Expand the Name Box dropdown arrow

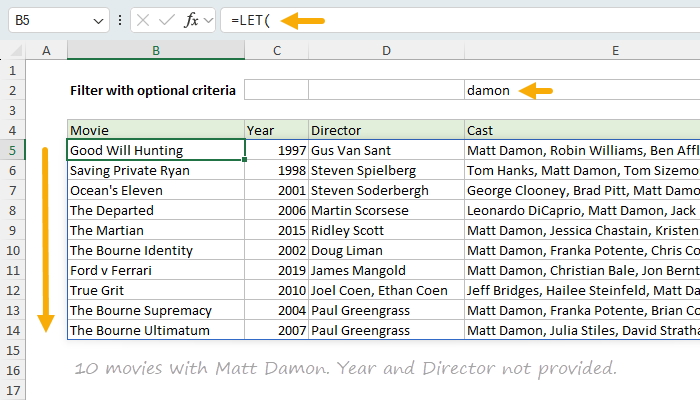point(98,21)
